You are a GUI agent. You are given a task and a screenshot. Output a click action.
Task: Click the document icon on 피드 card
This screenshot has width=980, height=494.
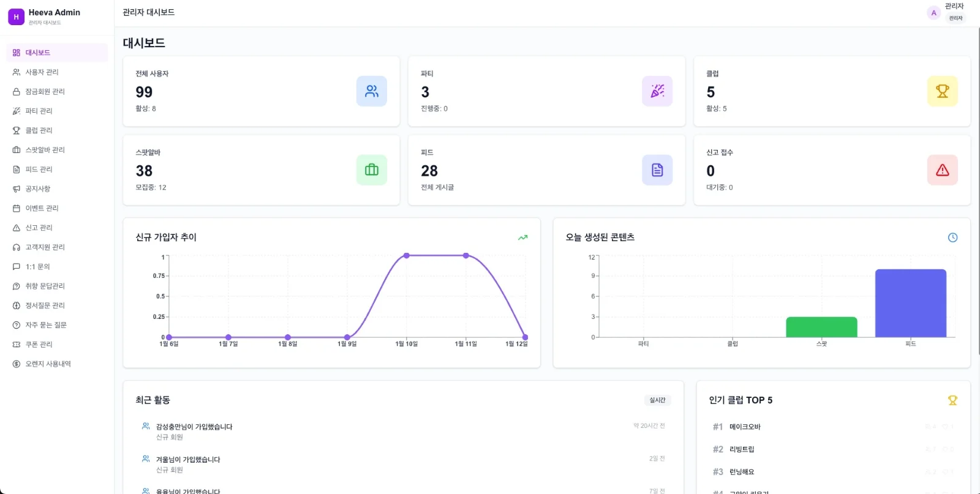tap(657, 170)
